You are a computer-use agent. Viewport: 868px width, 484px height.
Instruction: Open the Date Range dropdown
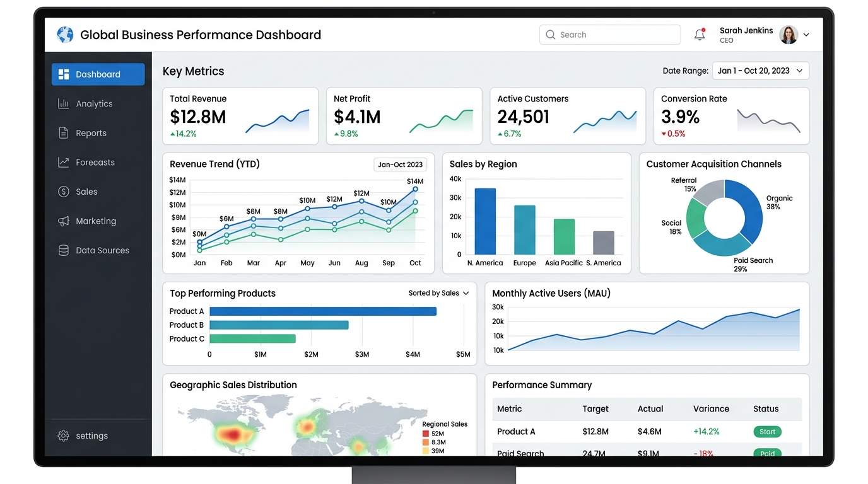(x=761, y=71)
